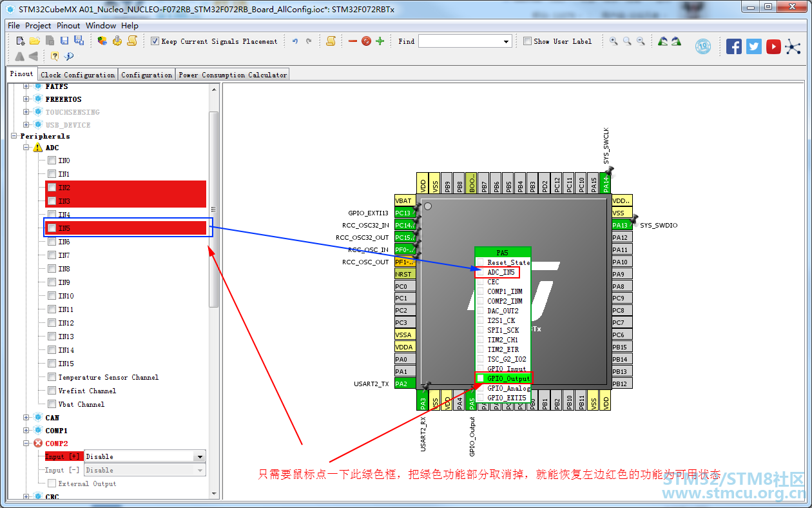Check ADC IN6 channel checkbox
This screenshot has height=508, width=812.
click(x=52, y=242)
